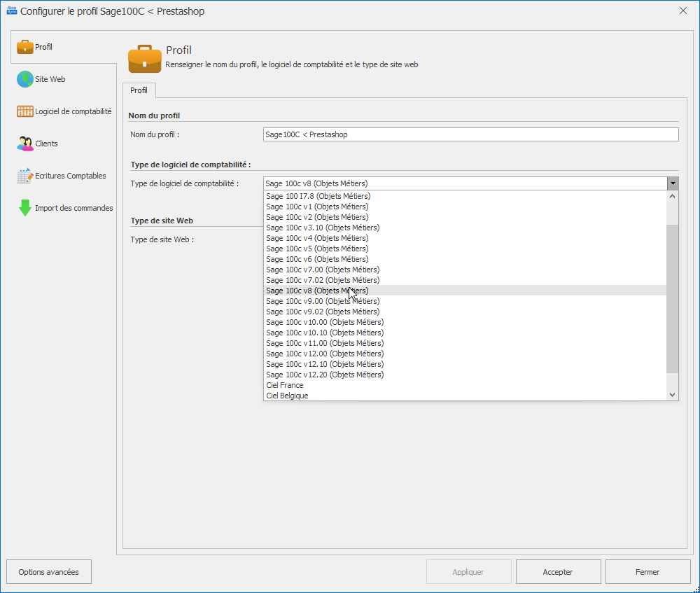Click the large briefcase icon in the header
Image resolution: width=700 pixels, height=593 pixels.
click(x=145, y=59)
